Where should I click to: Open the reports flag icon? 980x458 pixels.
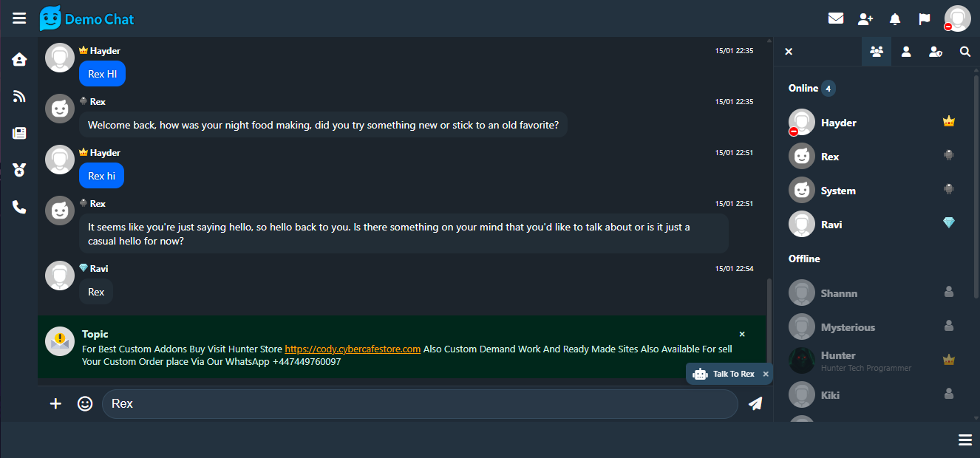[925, 18]
